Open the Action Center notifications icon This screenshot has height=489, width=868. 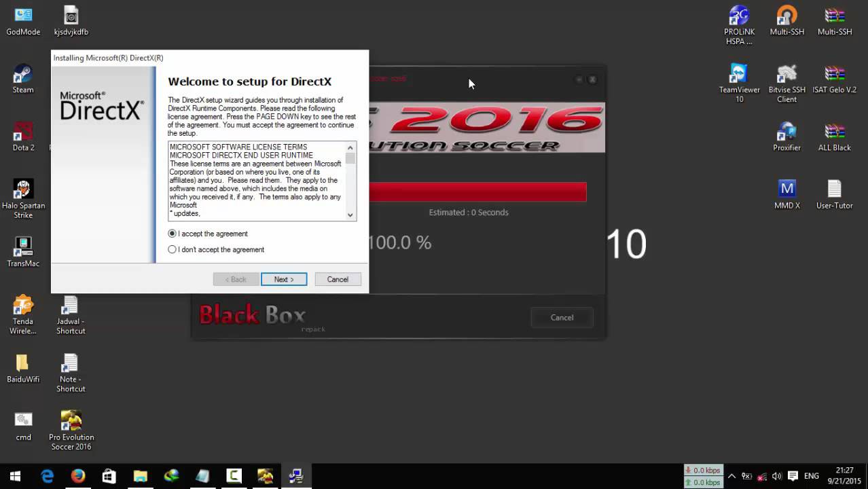click(793, 476)
